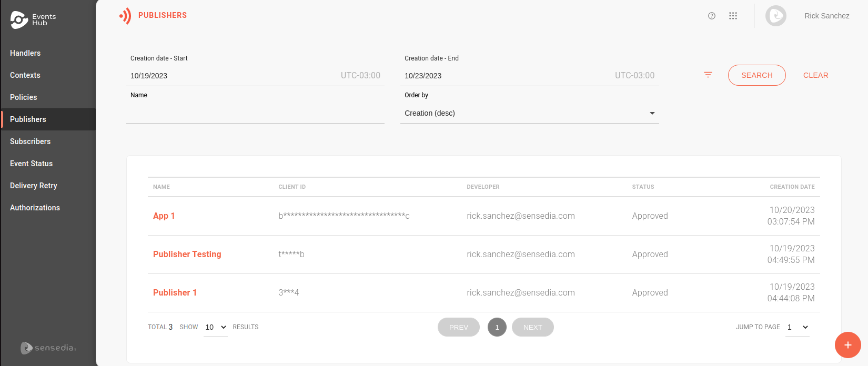Viewport: 868px width, 366px height.
Task: Click the orange add publisher plus button
Action: tap(847, 345)
